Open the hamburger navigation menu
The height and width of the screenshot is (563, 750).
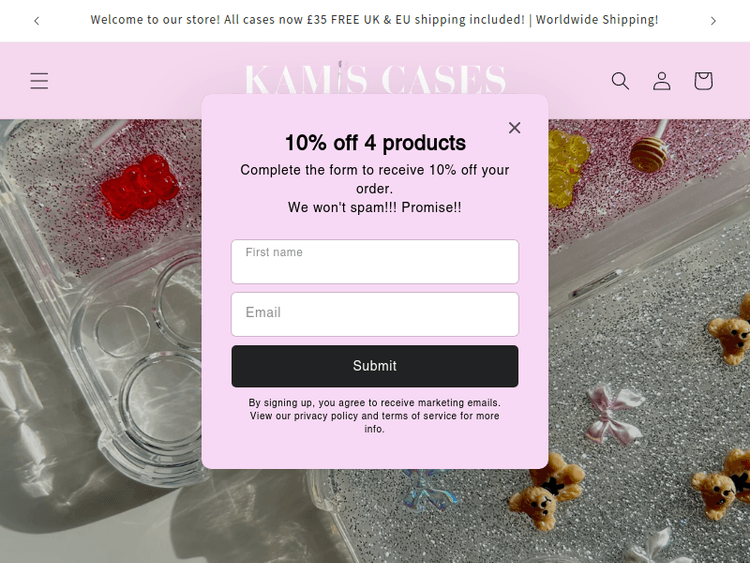click(39, 81)
